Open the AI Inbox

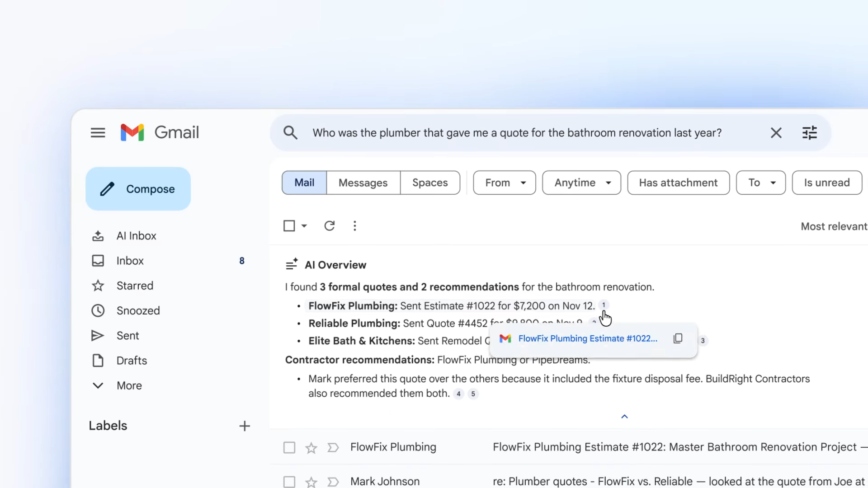pos(136,235)
